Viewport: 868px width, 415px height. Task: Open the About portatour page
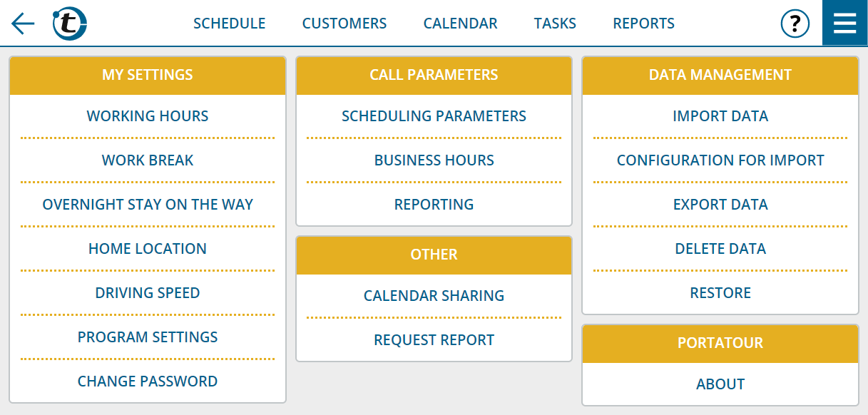720,384
